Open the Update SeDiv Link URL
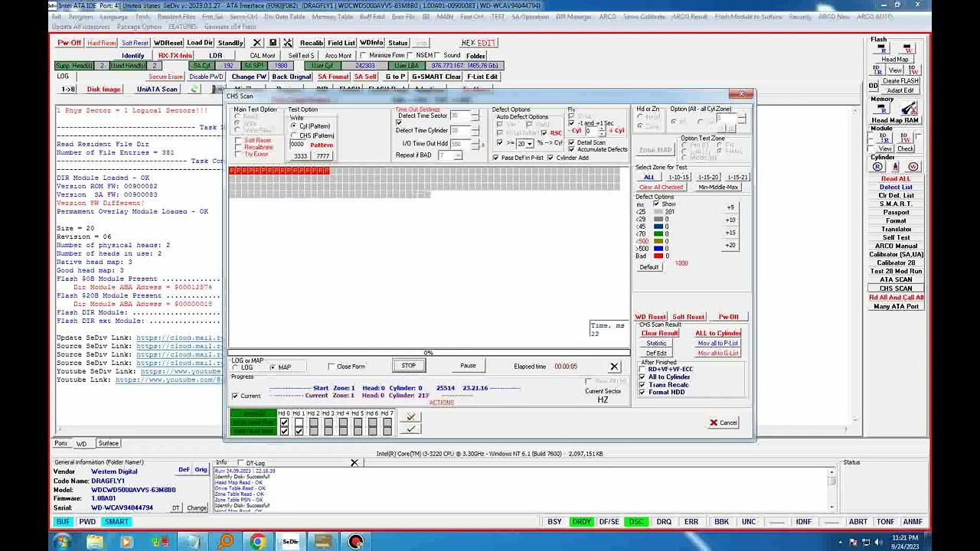 tap(179, 337)
